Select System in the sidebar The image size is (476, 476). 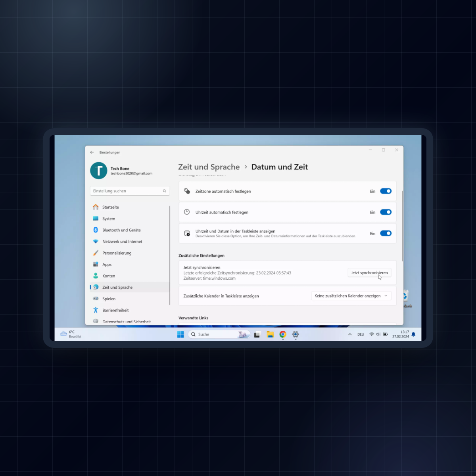130,219
